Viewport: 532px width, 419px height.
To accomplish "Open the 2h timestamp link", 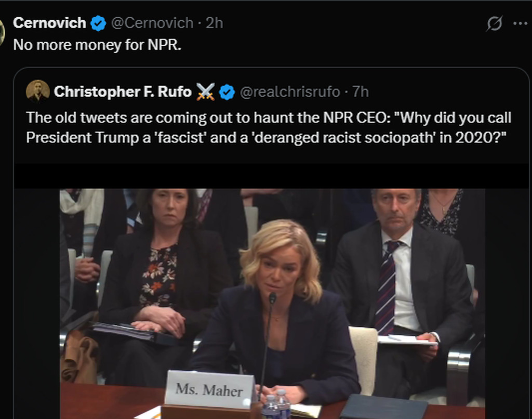I will pos(214,23).
